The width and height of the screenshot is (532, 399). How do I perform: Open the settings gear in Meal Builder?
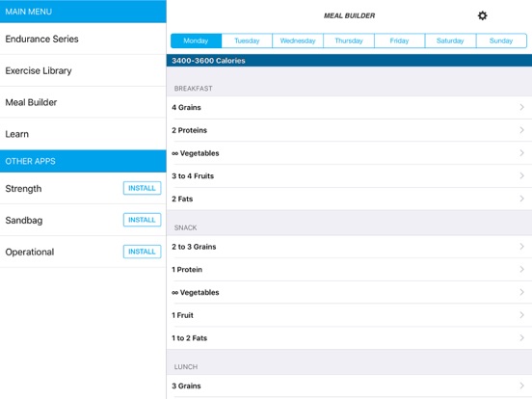482,15
